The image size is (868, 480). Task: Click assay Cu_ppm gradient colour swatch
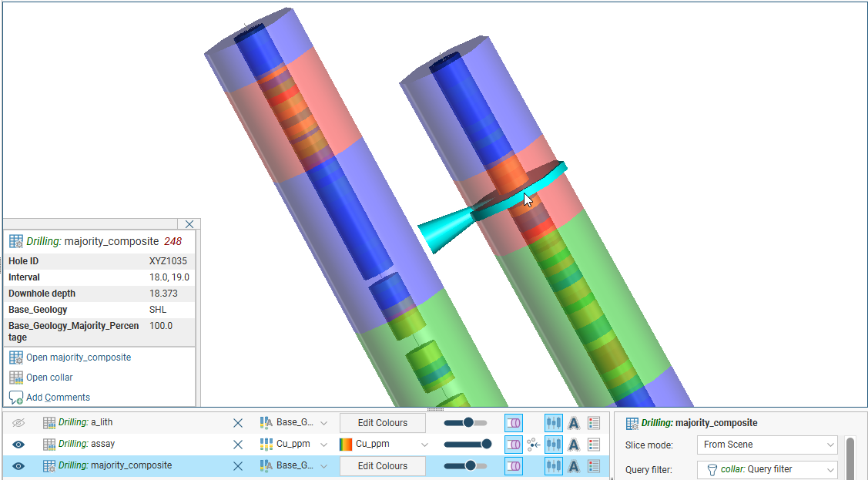345,445
